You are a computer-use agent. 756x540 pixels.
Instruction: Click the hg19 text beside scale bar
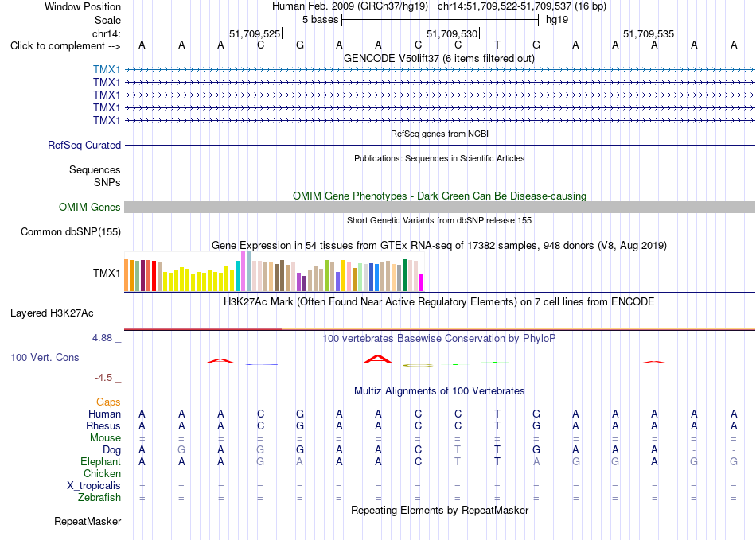point(557,20)
